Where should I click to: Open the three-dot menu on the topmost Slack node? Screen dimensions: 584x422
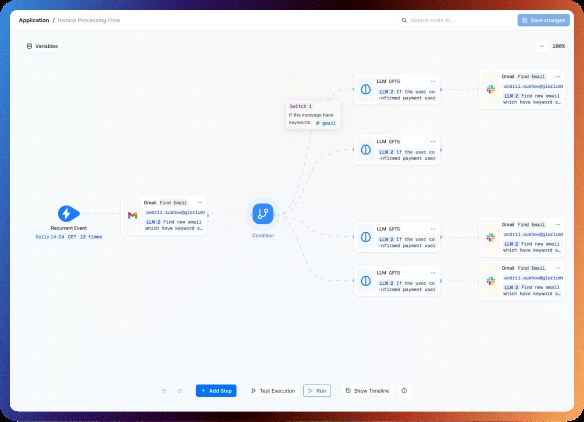click(x=558, y=76)
